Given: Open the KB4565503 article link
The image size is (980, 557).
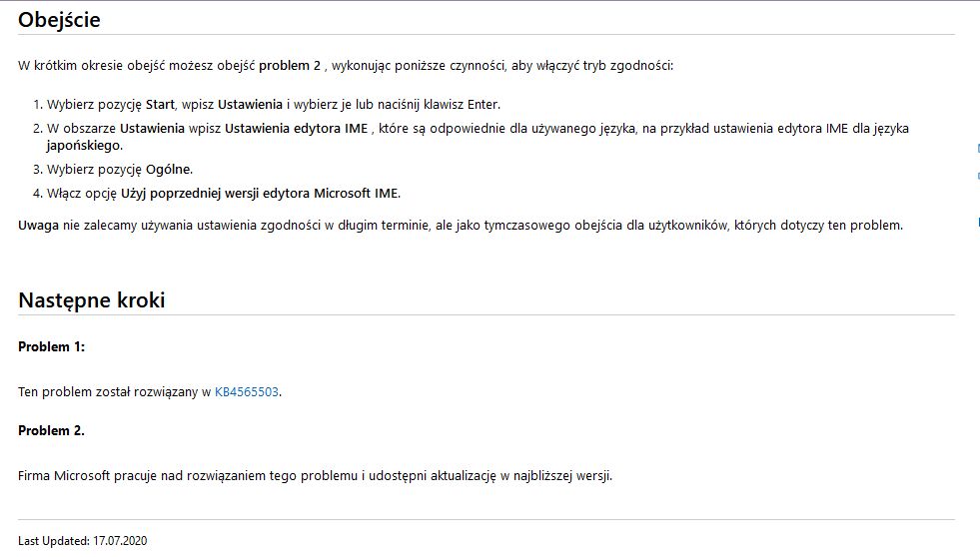Looking at the screenshot, I should coord(247,392).
